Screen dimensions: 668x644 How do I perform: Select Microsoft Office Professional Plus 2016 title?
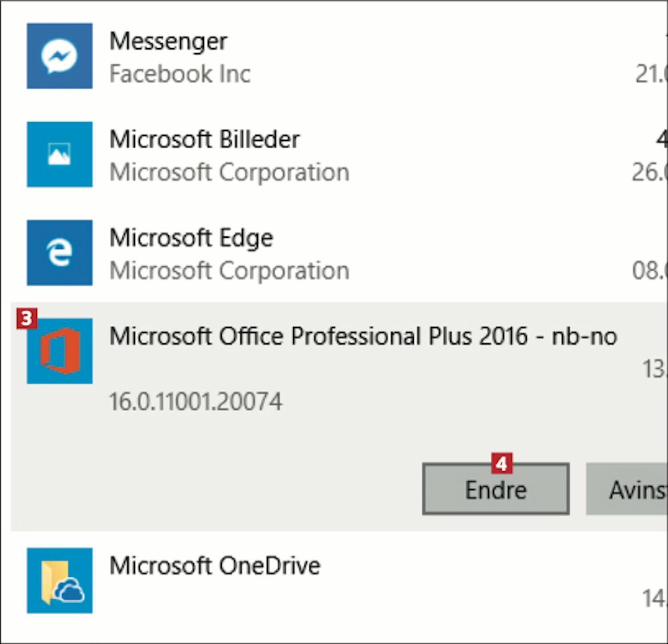(363, 336)
